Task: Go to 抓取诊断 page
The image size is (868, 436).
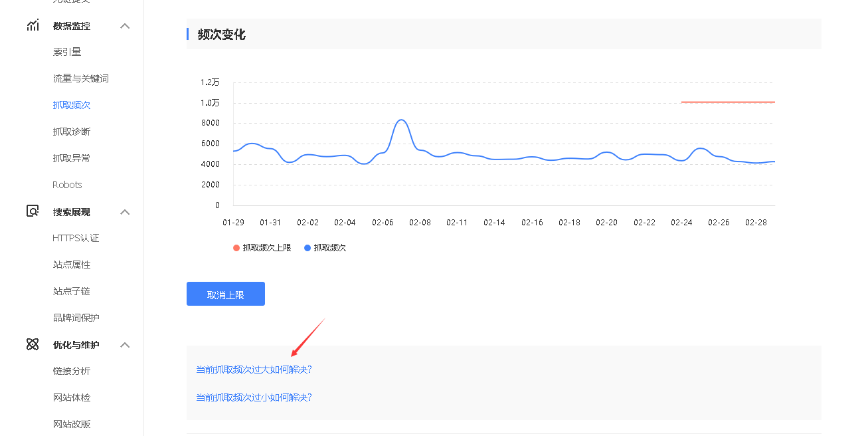Action: (72, 132)
